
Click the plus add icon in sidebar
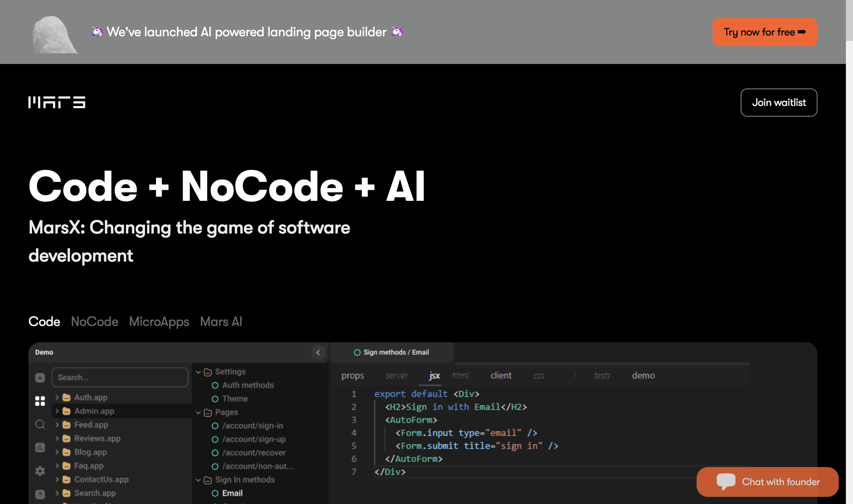tap(40, 377)
